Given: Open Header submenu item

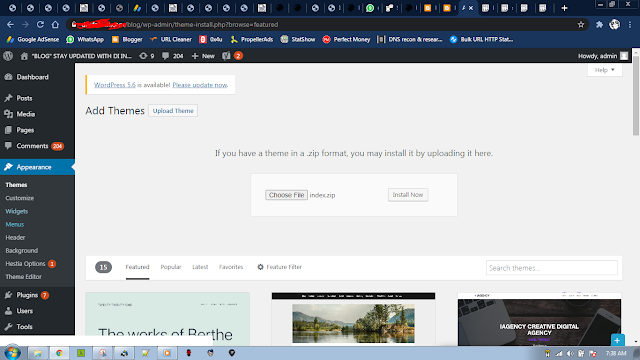Looking at the screenshot, I should coord(15,237).
